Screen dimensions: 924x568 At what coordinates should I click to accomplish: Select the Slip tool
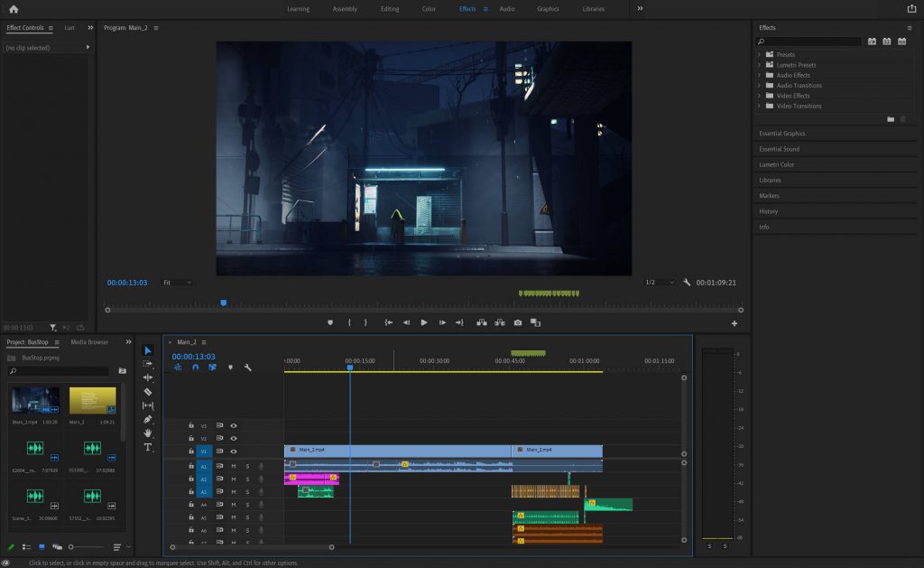[x=148, y=405]
